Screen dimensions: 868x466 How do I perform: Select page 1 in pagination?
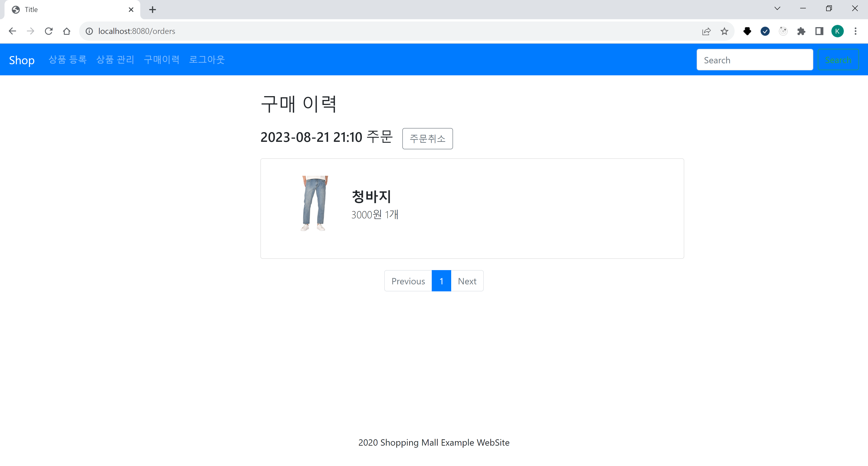(441, 281)
